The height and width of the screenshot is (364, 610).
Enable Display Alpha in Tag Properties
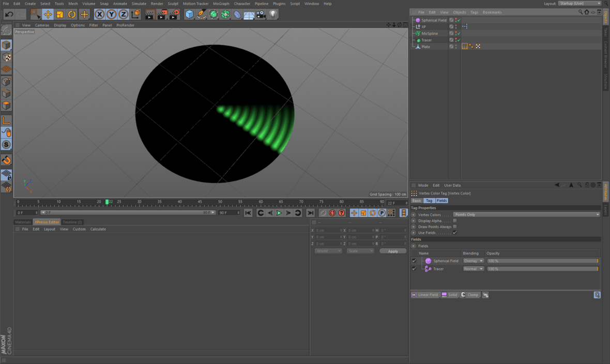pyautogui.click(x=455, y=220)
